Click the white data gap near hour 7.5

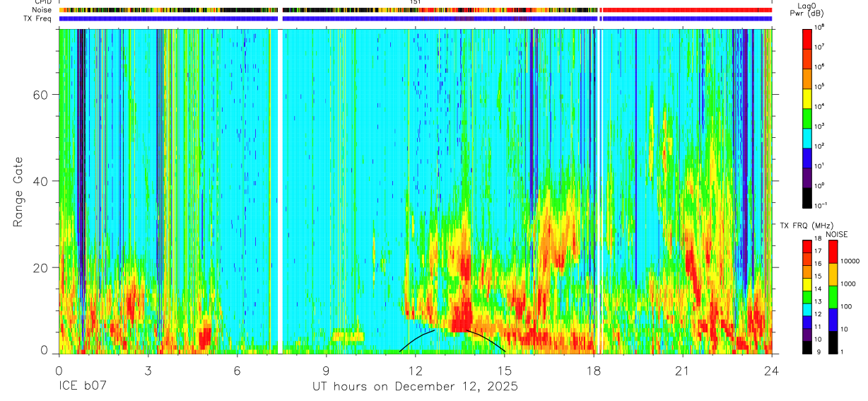pyautogui.click(x=279, y=191)
